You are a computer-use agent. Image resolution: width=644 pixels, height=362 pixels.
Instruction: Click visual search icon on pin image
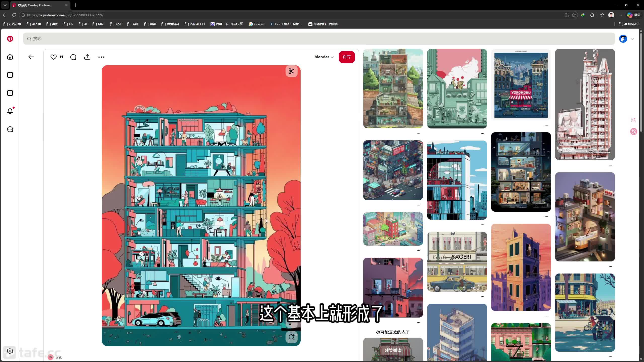291,337
